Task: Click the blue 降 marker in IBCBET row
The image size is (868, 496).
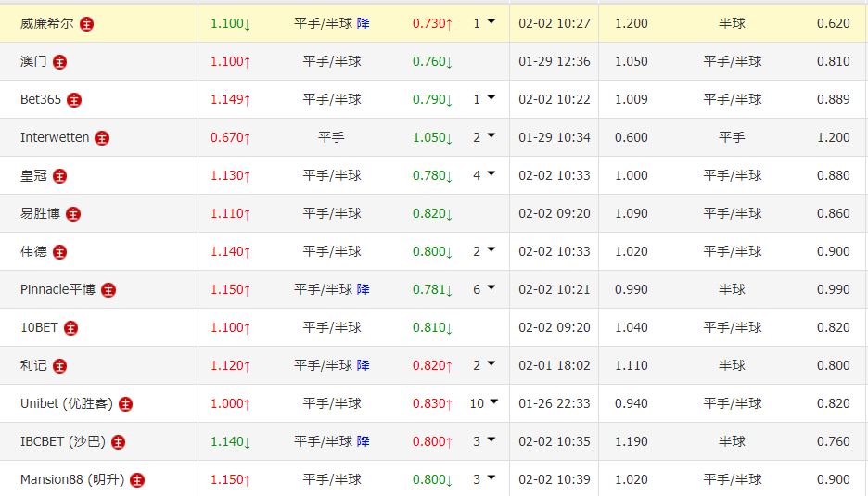Action: [364, 441]
